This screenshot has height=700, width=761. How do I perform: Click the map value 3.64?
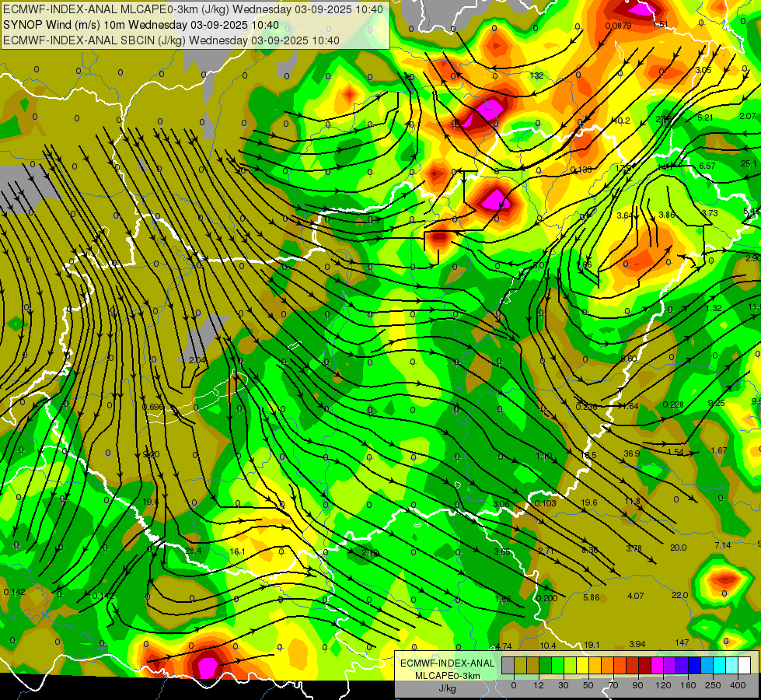tap(625, 215)
